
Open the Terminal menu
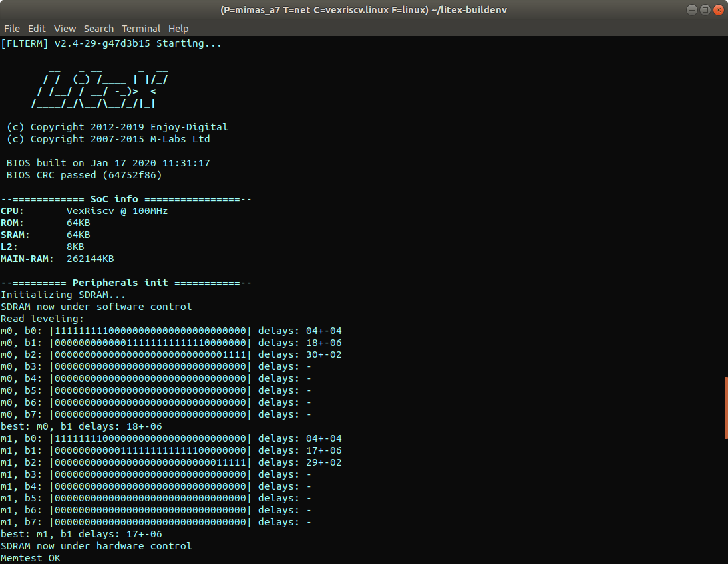[141, 29]
